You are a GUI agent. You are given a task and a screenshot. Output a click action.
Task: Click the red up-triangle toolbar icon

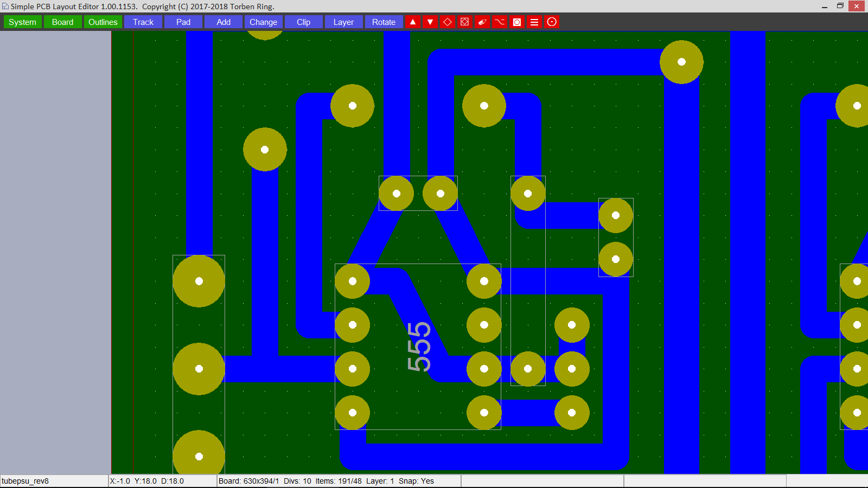point(413,22)
